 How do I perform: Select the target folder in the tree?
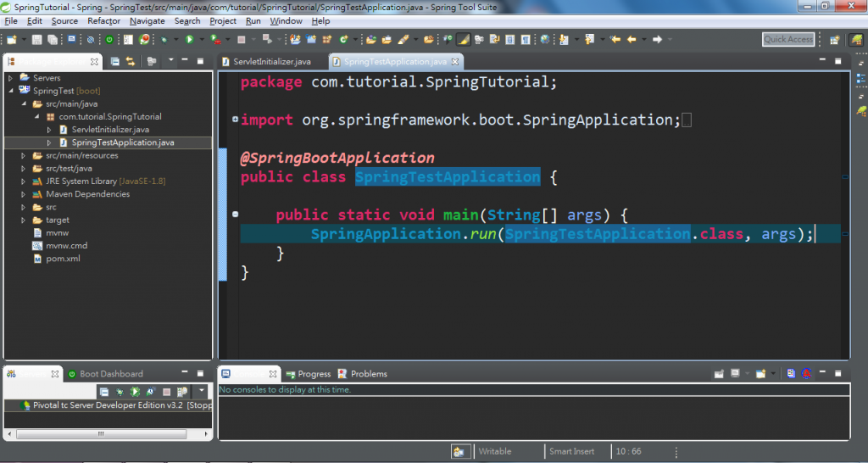[58, 220]
